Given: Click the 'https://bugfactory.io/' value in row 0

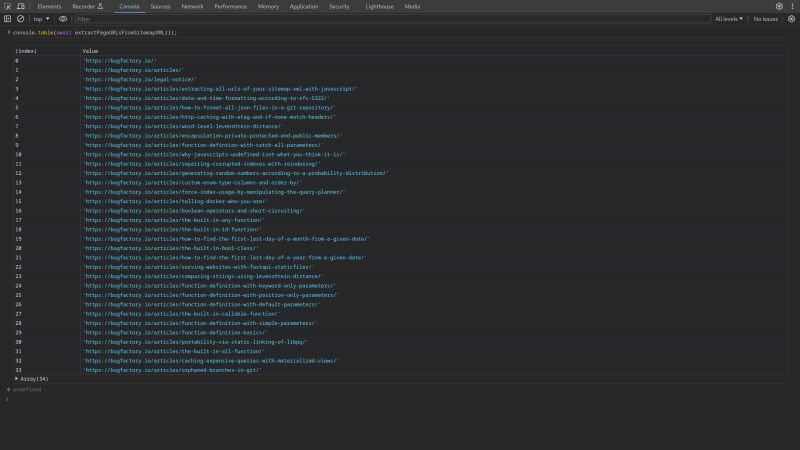Looking at the screenshot, I should tap(120, 61).
